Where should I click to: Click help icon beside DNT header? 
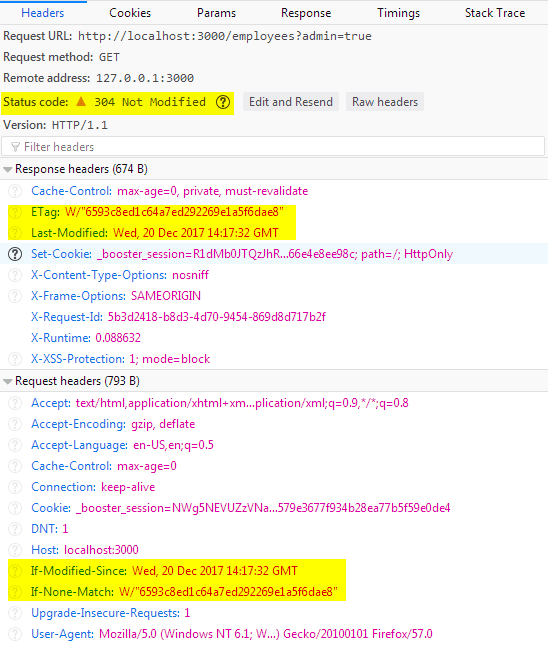click(x=15, y=529)
